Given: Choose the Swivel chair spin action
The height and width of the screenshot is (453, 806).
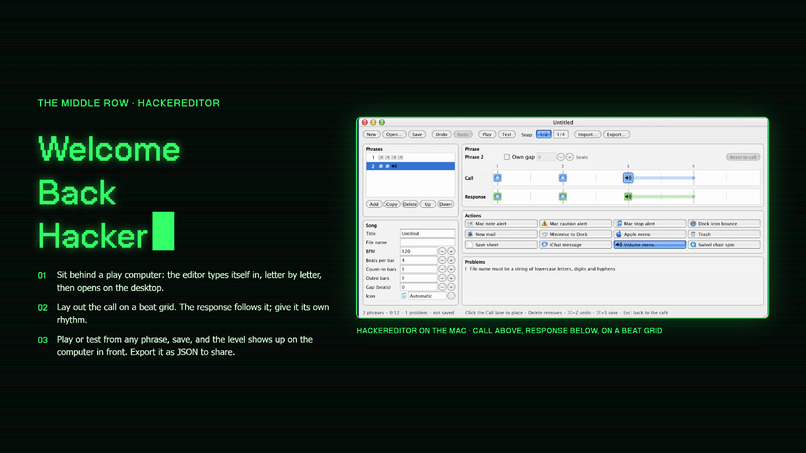Looking at the screenshot, I should (724, 245).
